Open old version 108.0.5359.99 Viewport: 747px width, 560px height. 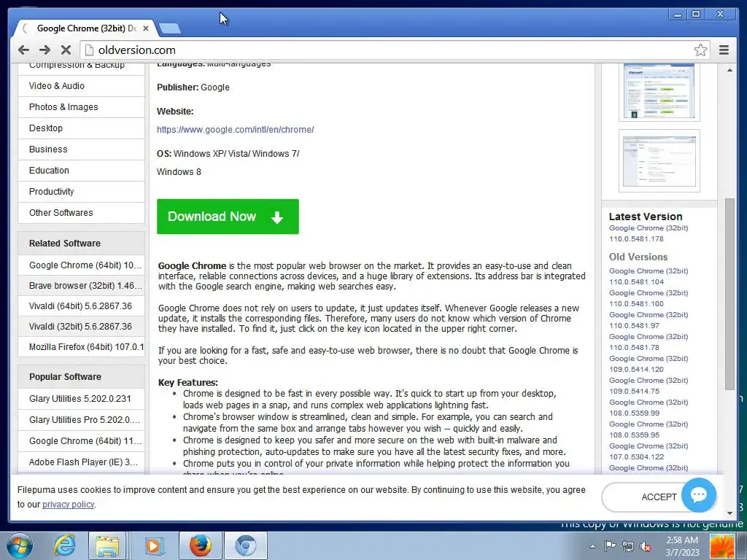point(649,408)
